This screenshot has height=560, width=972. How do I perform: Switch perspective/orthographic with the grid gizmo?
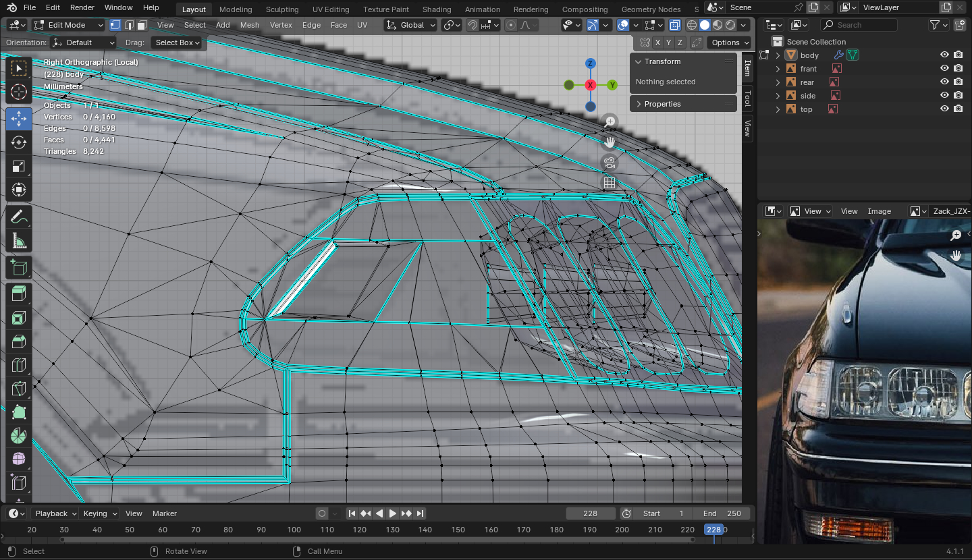610,183
